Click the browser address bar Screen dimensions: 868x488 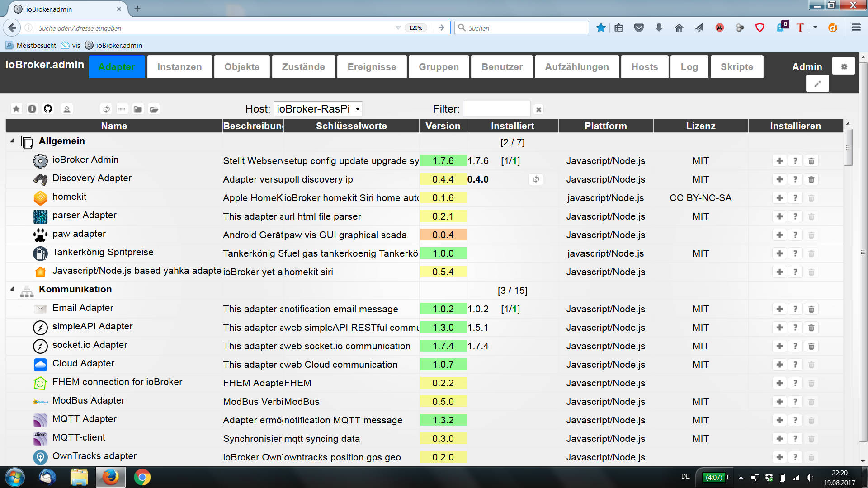click(215, 28)
